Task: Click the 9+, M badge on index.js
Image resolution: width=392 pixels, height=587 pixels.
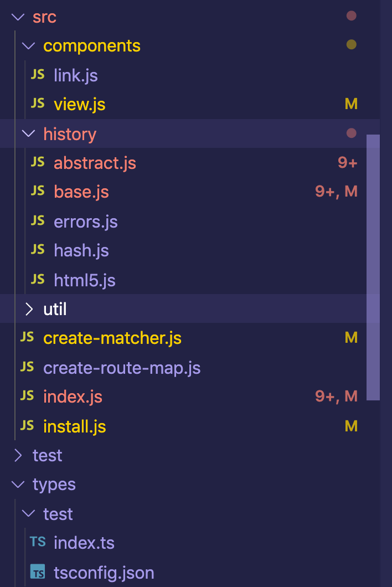Action: pyautogui.click(x=336, y=396)
